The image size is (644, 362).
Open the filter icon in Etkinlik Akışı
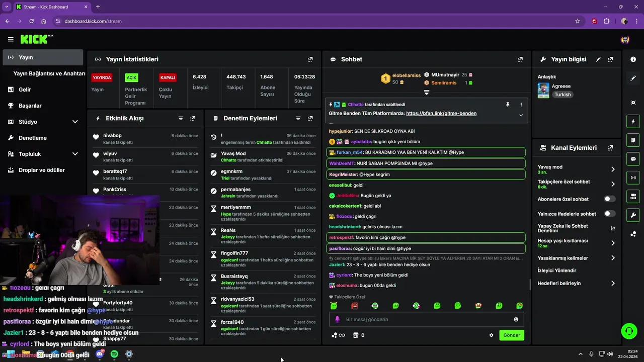click(181, 119)
